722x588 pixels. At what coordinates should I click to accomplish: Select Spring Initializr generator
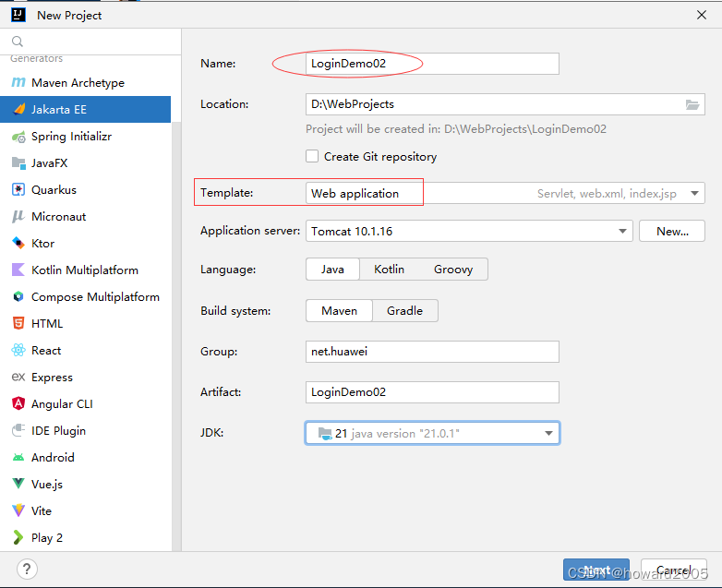(x=85, y=137)
